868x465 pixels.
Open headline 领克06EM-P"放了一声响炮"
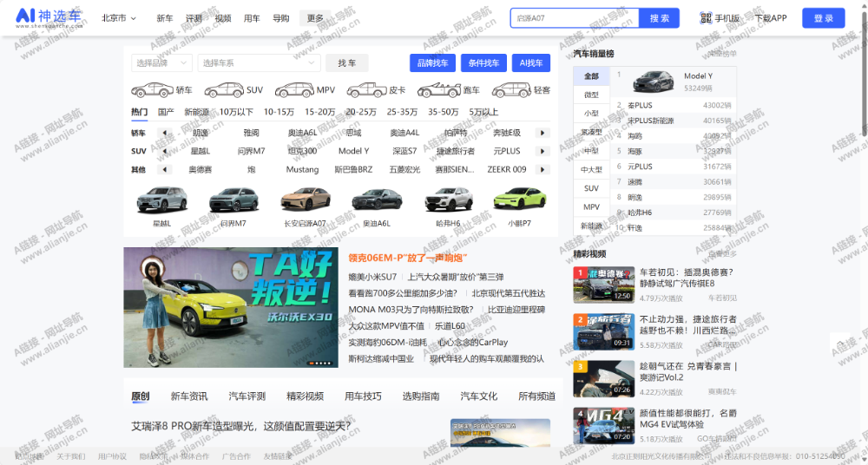[x=409, y=258]
